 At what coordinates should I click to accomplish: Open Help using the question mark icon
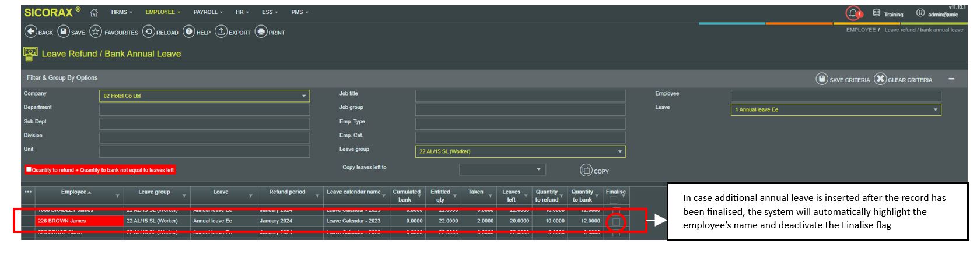[189, 32]
